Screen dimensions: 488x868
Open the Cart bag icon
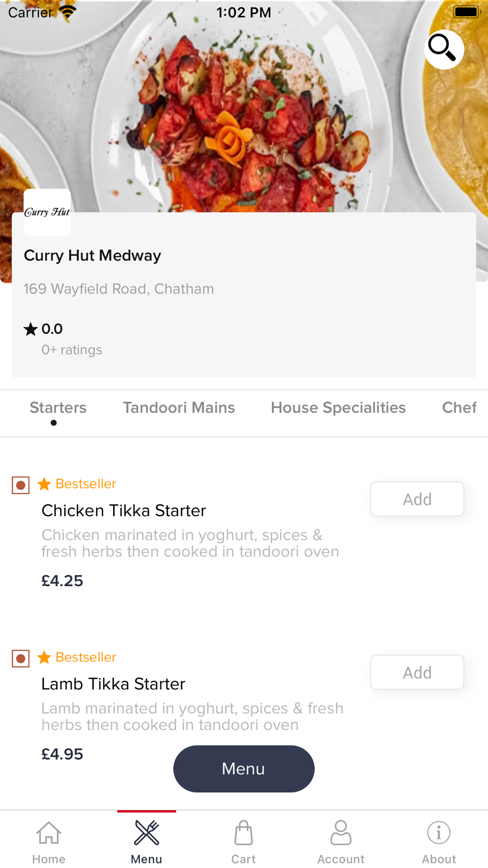(244, 833)
